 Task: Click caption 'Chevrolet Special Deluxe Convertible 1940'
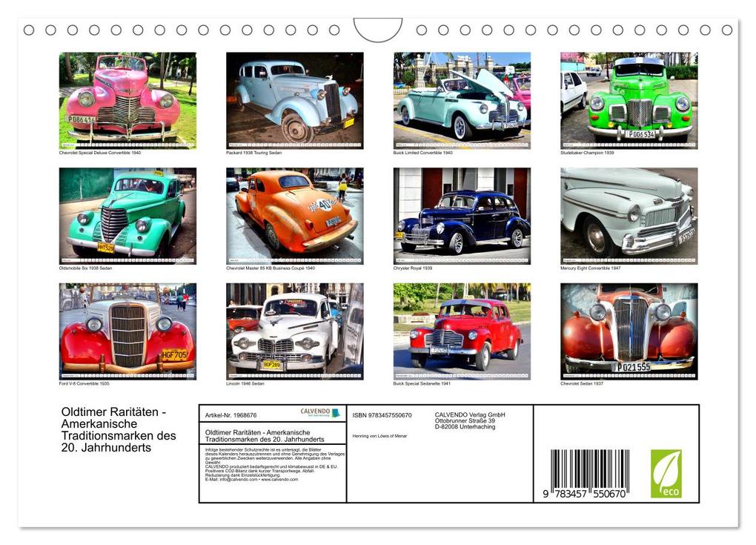coord(100,153)
